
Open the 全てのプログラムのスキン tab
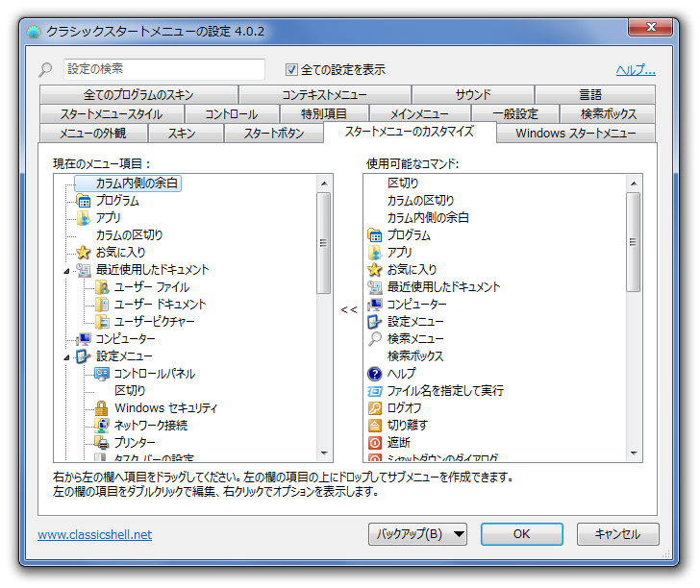tap(138, 94)
